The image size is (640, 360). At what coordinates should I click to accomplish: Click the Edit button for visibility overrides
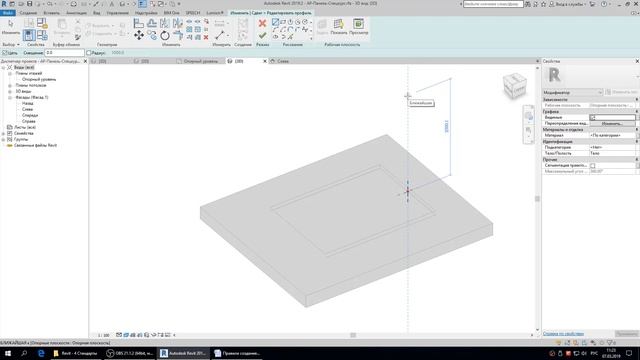pos(612,123)
